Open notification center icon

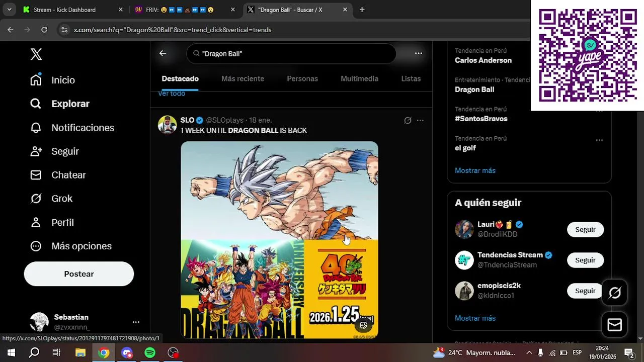coord(629,352)
